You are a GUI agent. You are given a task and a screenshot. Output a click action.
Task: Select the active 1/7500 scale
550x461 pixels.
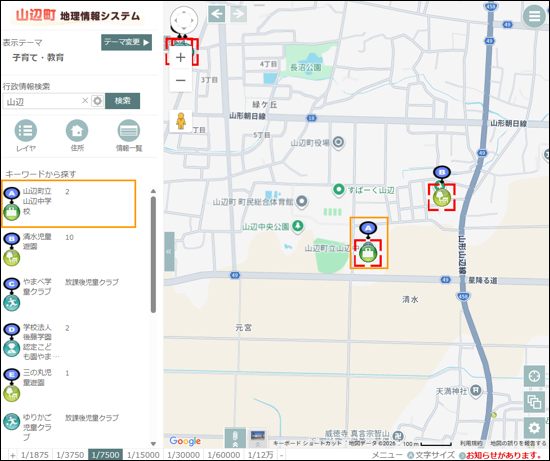pos(105,455)
